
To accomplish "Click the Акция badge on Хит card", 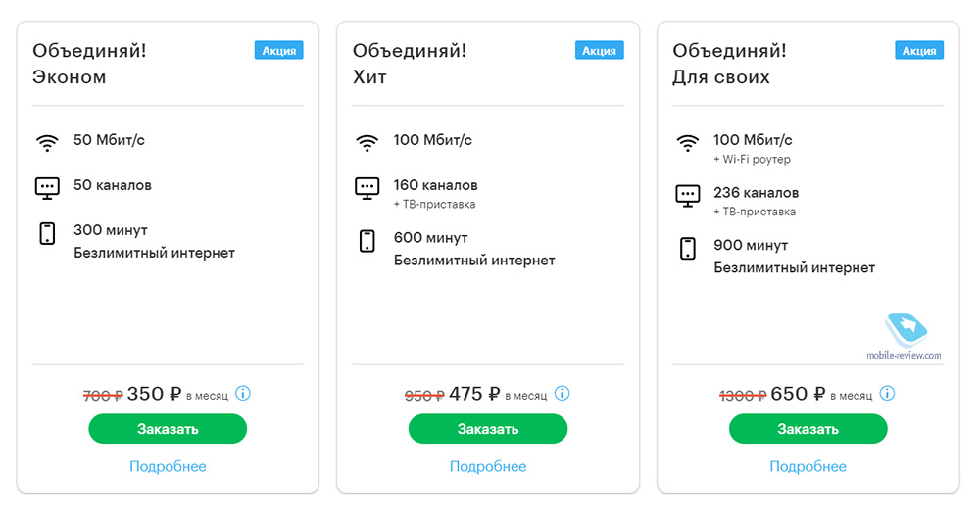I will (x=599, y=51).
